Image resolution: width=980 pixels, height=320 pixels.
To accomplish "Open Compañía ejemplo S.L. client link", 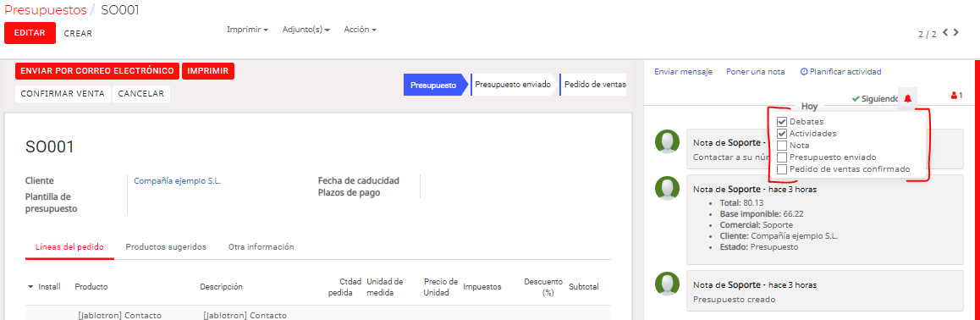I will [x=178, y=180].
